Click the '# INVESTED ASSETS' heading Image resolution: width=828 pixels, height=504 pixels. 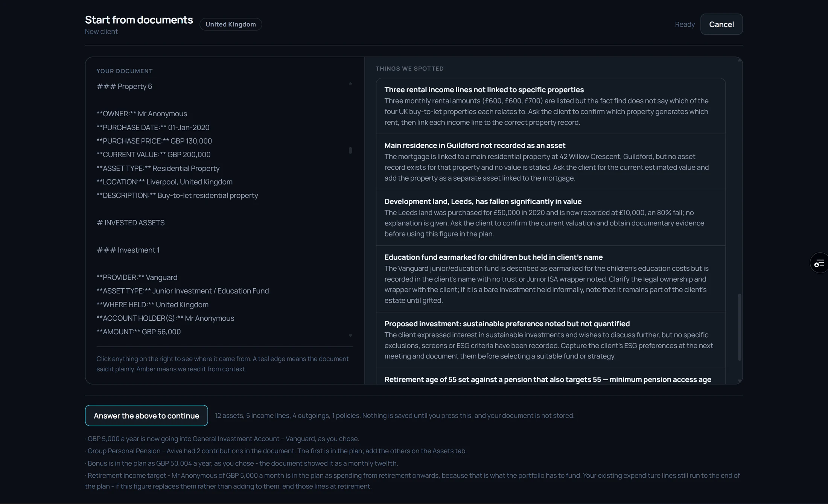131,223
